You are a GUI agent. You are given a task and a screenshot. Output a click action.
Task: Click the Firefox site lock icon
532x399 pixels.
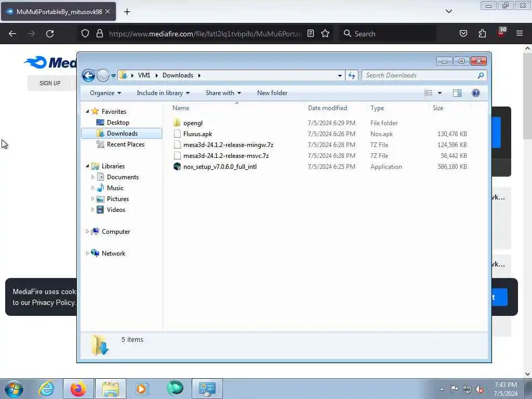(99, 34)
